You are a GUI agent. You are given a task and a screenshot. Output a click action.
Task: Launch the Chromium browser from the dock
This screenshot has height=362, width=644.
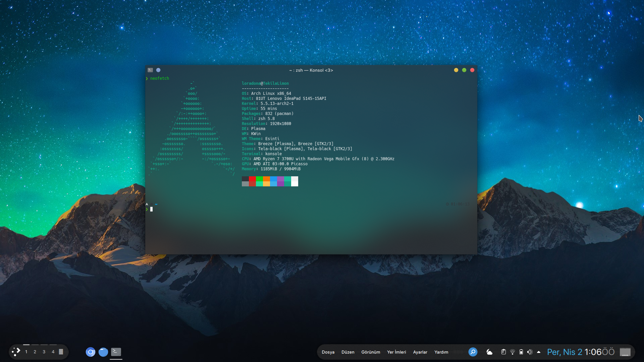91,352
